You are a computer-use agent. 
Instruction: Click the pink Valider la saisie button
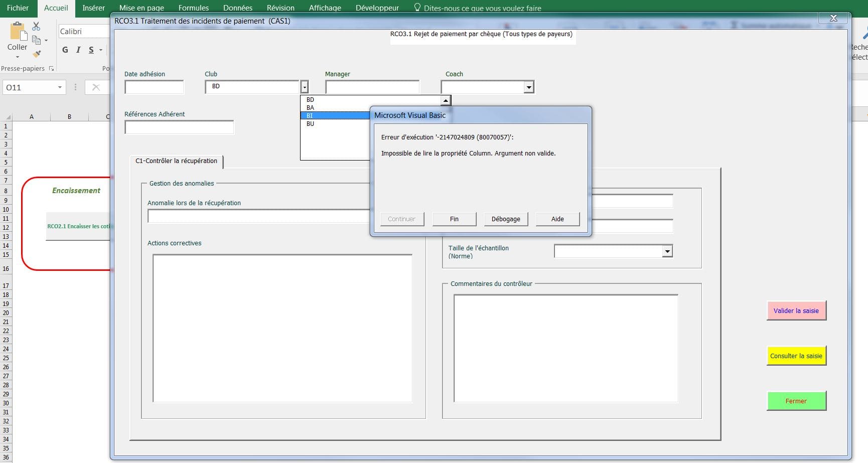coord(796,311)
